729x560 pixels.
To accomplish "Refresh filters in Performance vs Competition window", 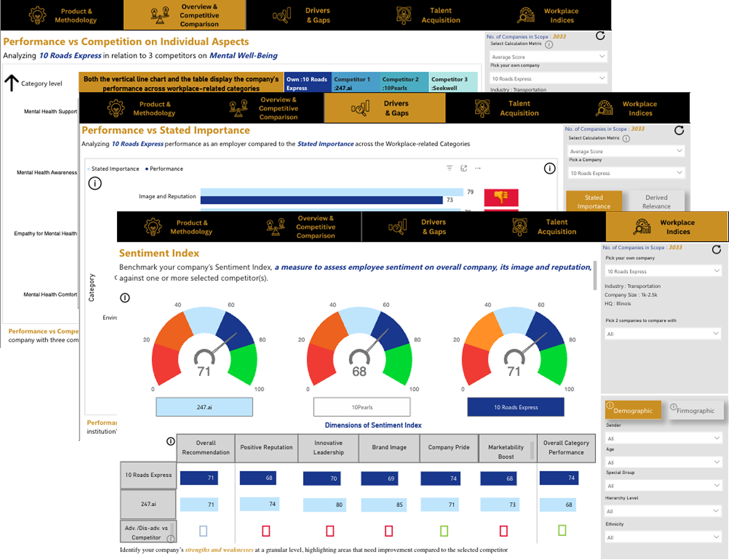I will coord(600,36).
